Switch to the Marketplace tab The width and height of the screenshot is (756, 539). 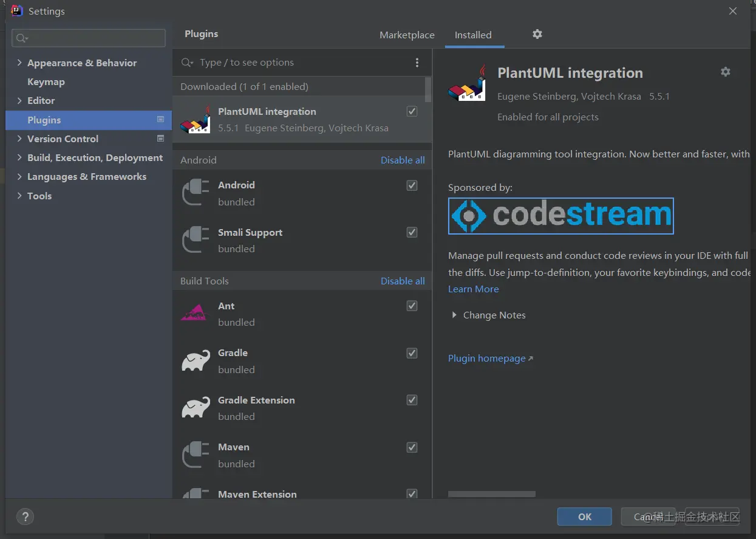pos(407,35)
